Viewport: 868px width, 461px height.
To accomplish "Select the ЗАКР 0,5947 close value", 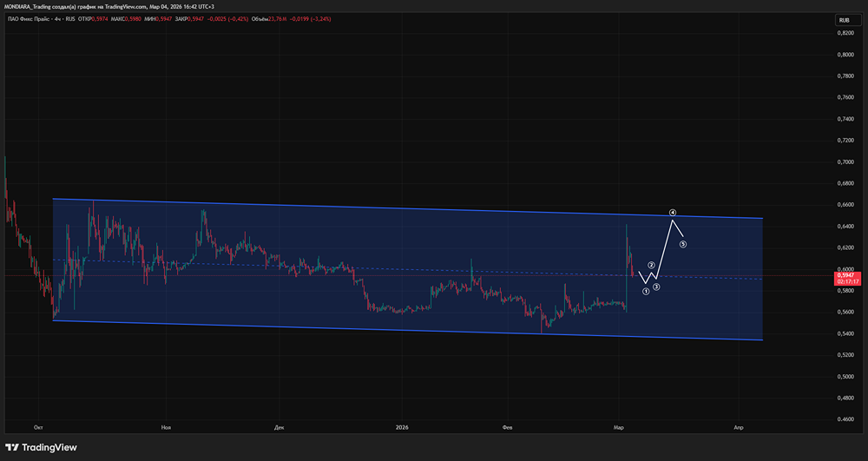I will point(188,19).
